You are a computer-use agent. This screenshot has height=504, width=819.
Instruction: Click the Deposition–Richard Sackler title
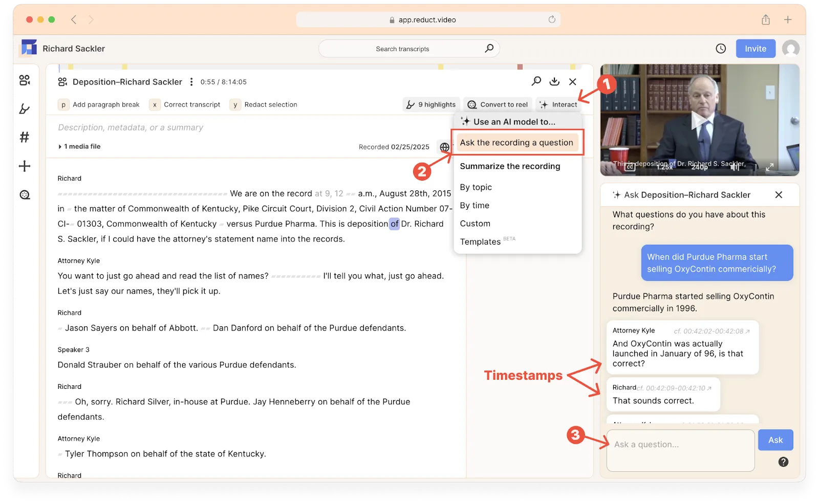(127, 82)
